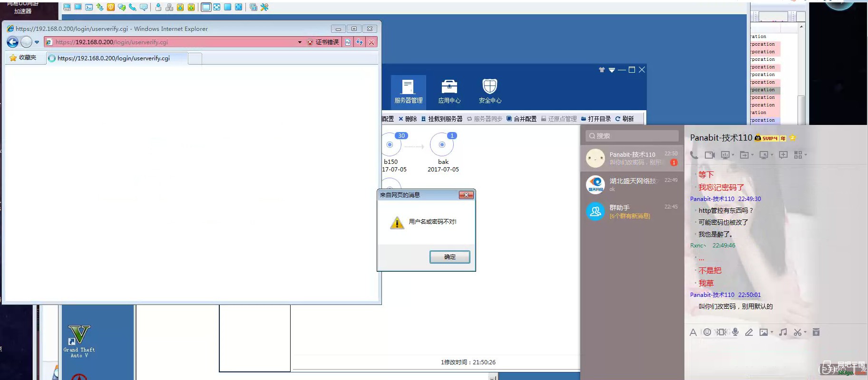The height and width of the screenshot is (380, 868).
Task: Click 刷新 in the server toolbar
Action: pos(624,119)
